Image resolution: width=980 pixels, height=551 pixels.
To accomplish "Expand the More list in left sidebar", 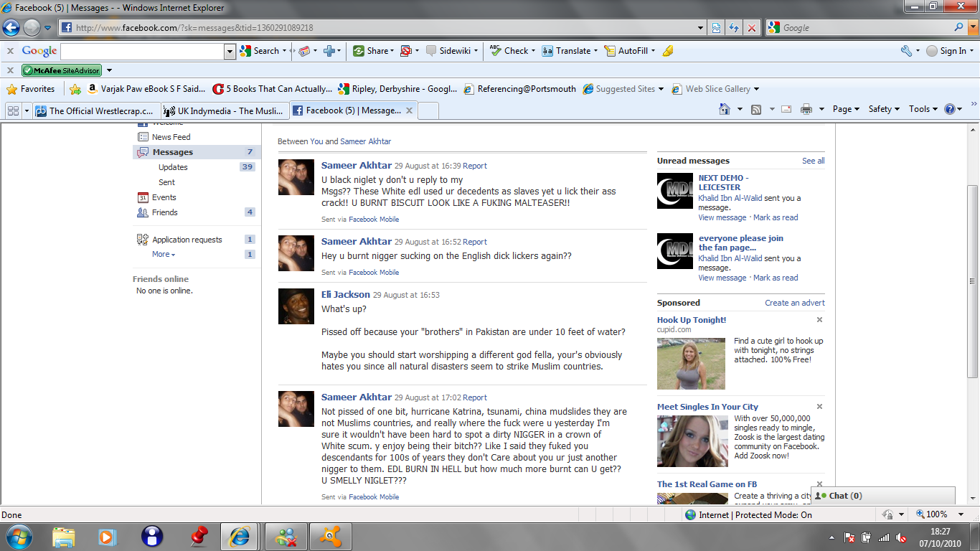I will pos(163,255).
